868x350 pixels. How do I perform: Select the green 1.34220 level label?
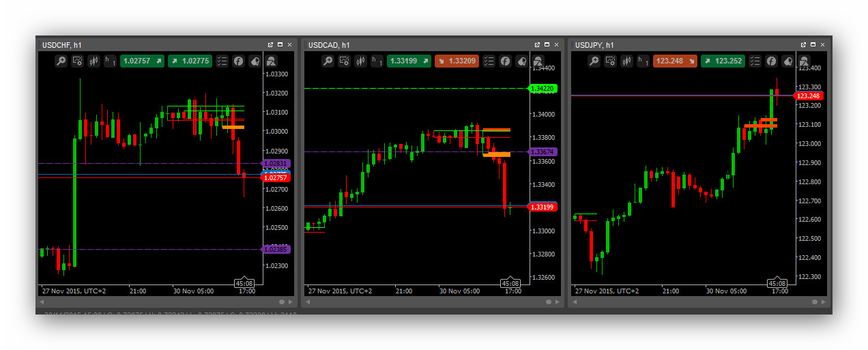tap(542, 89)
